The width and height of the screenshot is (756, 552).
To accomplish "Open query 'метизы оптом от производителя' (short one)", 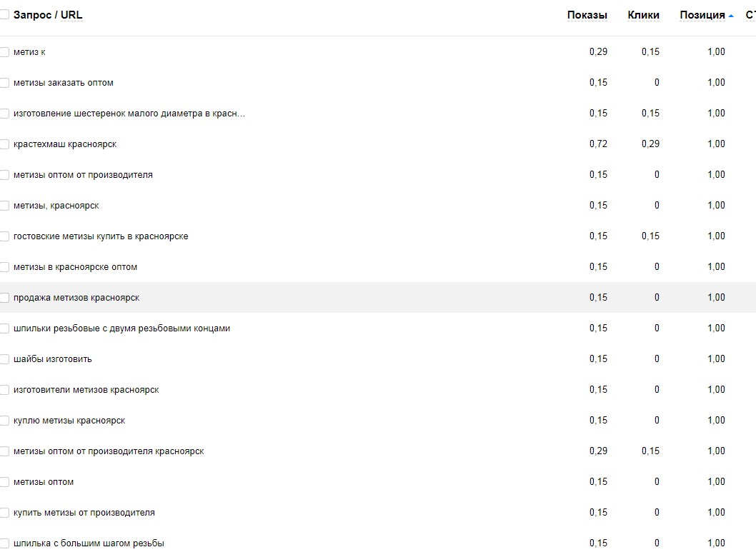I will tap(83, 175).
